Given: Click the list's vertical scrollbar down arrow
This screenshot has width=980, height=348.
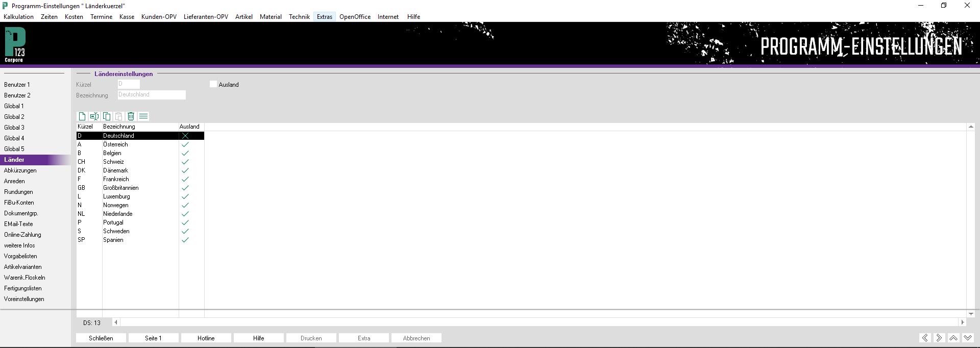Looking at the screenshot, I should (971, 314).
